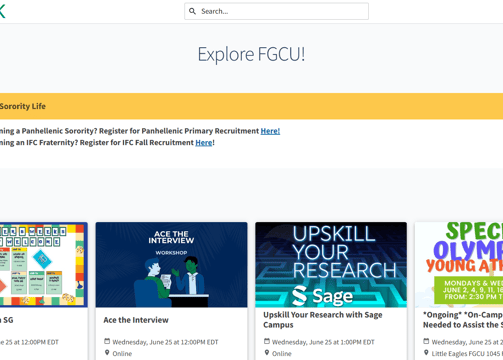Open the Ace the Interview workshop thumbnail
503x360 pixels.
point(171,265)
